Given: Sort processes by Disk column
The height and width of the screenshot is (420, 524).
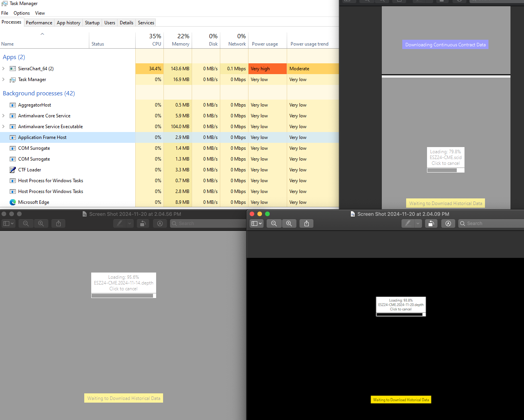Looking at the screenshot, I should click(206, 40).
